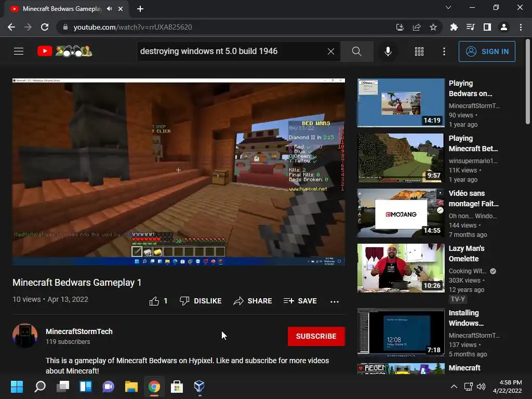Open the taskbar clock showing 4:58 PM
The image size is (532, 399).
[507, 387]
